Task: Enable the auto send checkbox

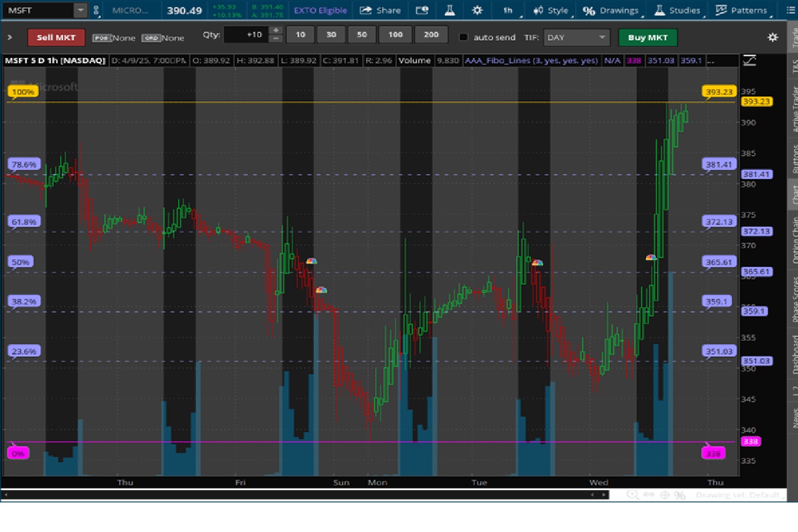Action: click(x=464, y=37)
